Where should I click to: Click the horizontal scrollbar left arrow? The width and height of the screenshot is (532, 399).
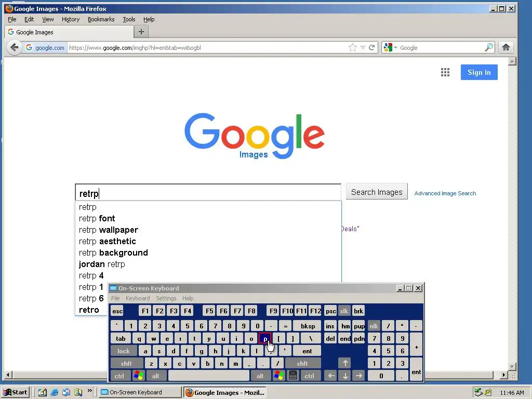point(8,375)
